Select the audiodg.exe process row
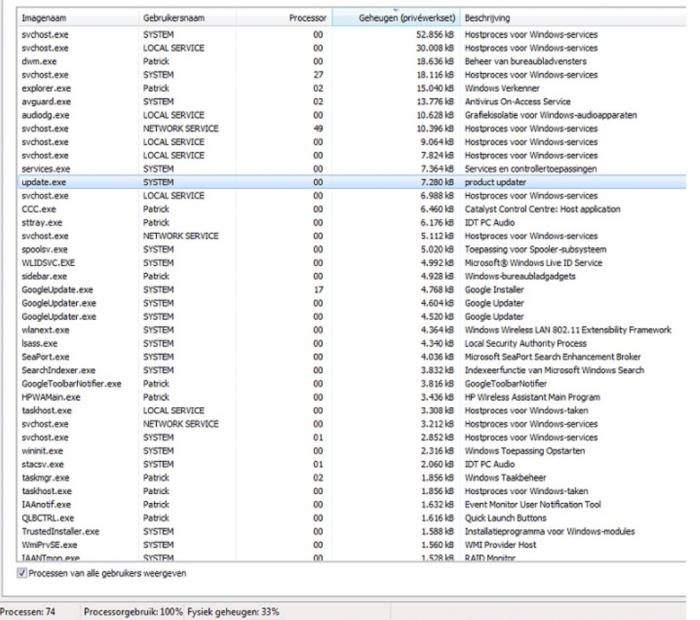 tap(351, 115)
